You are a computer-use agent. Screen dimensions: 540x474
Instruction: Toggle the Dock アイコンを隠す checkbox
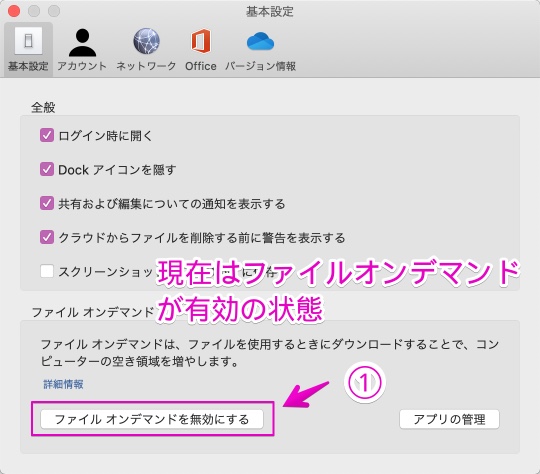click(47, 169)
